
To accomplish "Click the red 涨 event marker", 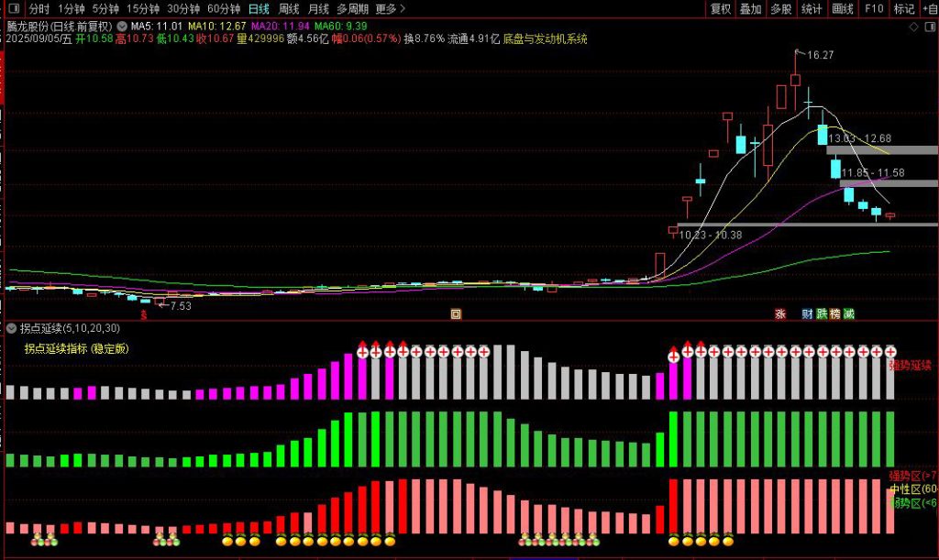I will tap(780, 313).
